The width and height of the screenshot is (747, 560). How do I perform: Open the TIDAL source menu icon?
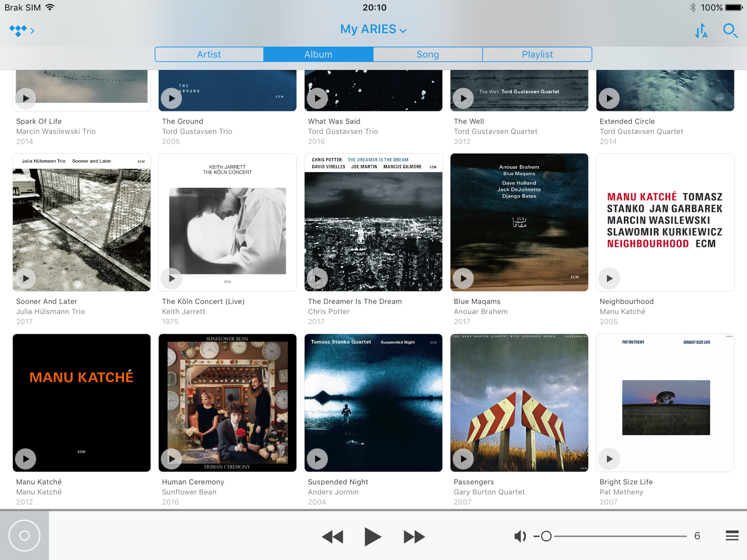(x=18, y=31)
